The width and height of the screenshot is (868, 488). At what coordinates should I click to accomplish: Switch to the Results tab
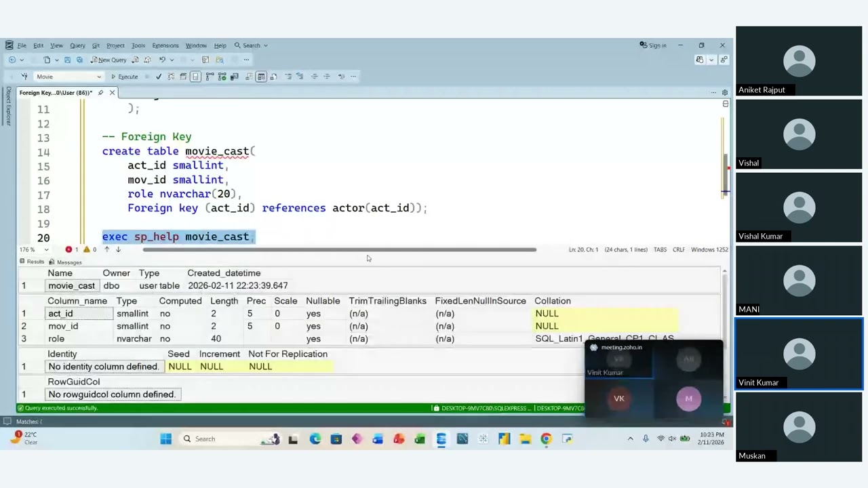pos(32,262)
